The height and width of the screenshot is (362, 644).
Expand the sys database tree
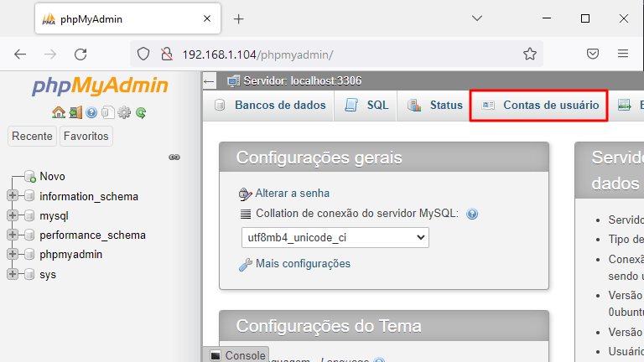click(x=13, y=274)
